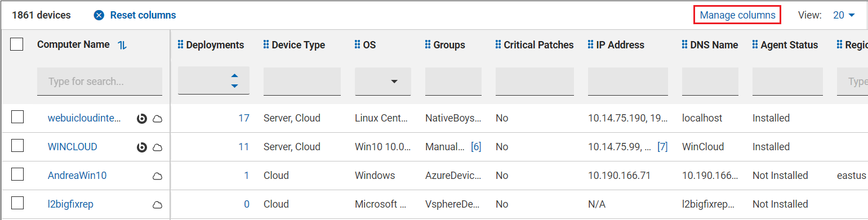Check the WINCLOUD row checkbox
868x220 pixels.
click(x=17, y=146)
